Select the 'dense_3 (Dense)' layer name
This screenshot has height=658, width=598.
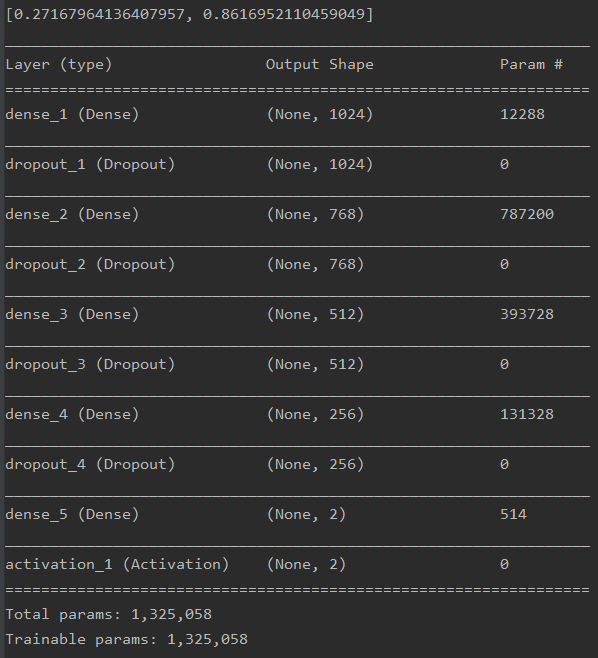[72, 314]
